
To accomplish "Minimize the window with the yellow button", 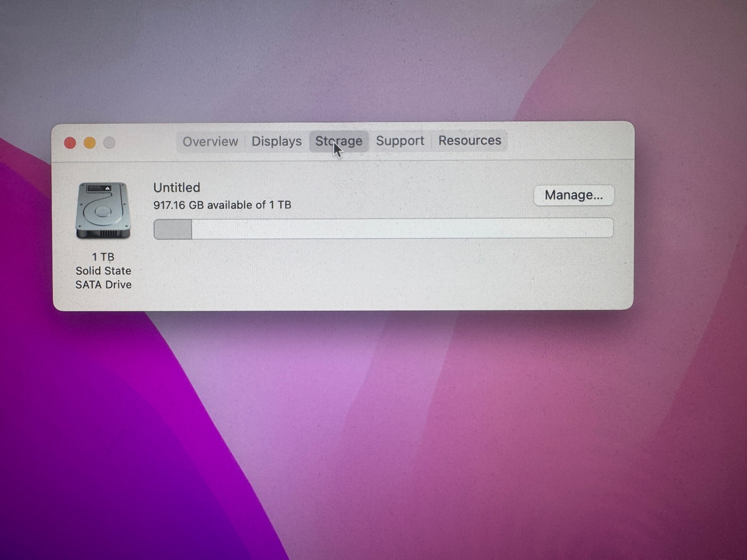I will [x=90, y=143].
